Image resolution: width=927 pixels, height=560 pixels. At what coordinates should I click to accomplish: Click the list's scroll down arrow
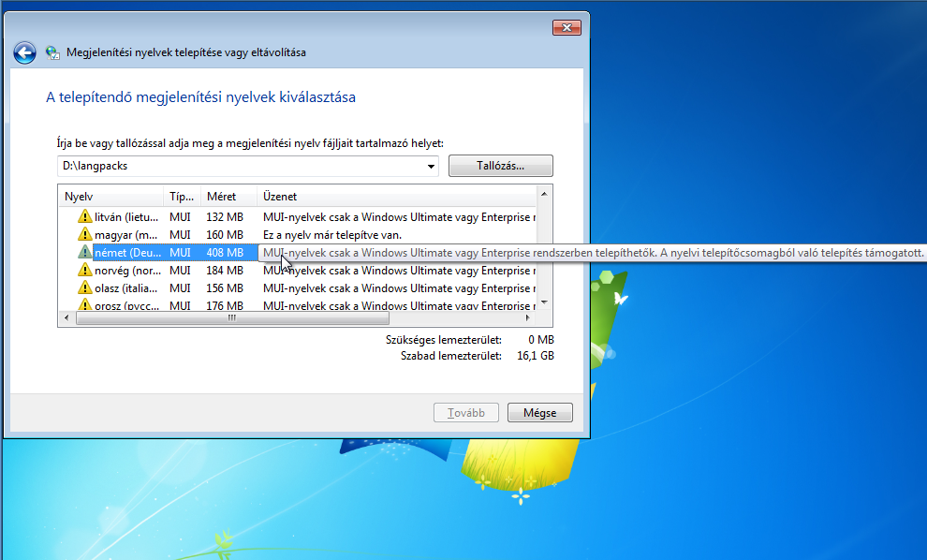click(x=544, y=302)
